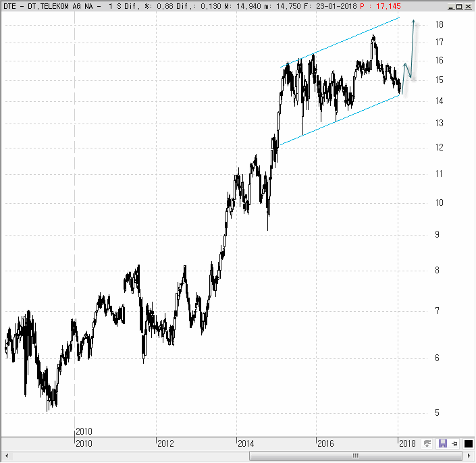476x463 pixels.
Task: Close the DTE chart window
Action: click(468, 6)
